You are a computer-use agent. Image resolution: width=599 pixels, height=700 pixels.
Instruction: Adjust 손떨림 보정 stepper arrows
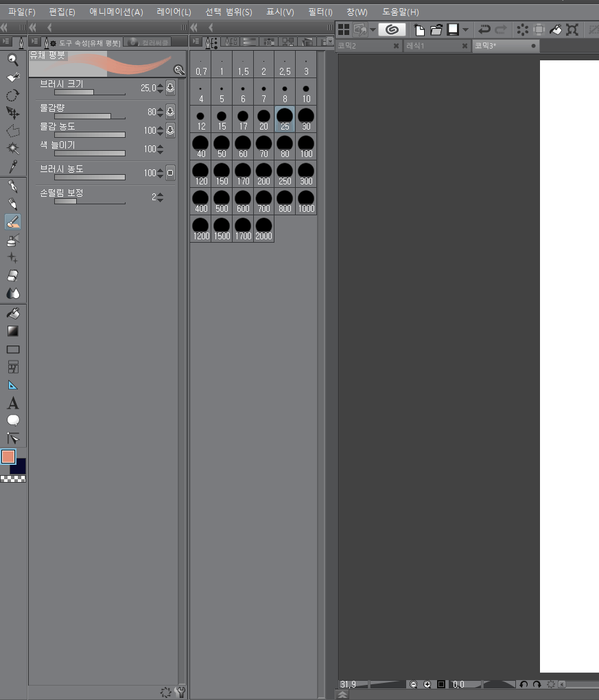pyautogui.click(x=160, y=197)
